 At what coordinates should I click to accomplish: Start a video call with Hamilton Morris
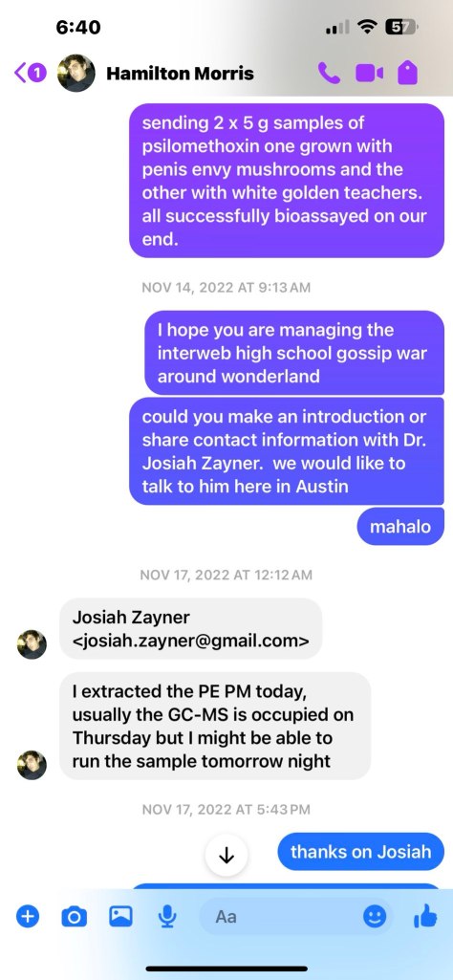pos(369,73)
